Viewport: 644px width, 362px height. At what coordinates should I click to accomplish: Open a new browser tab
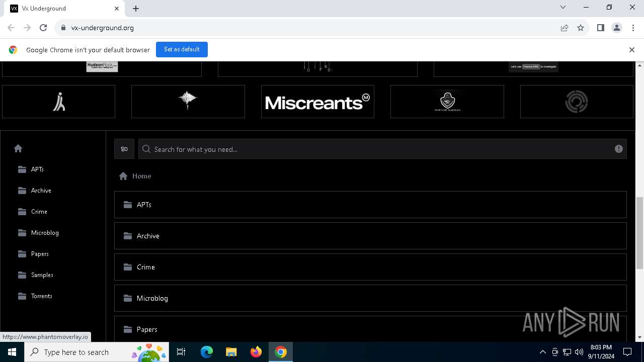tap(136, 9)
